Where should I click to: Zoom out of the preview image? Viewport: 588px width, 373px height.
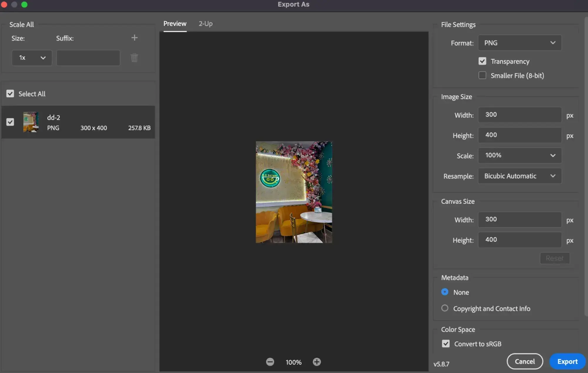pos(270,362)
